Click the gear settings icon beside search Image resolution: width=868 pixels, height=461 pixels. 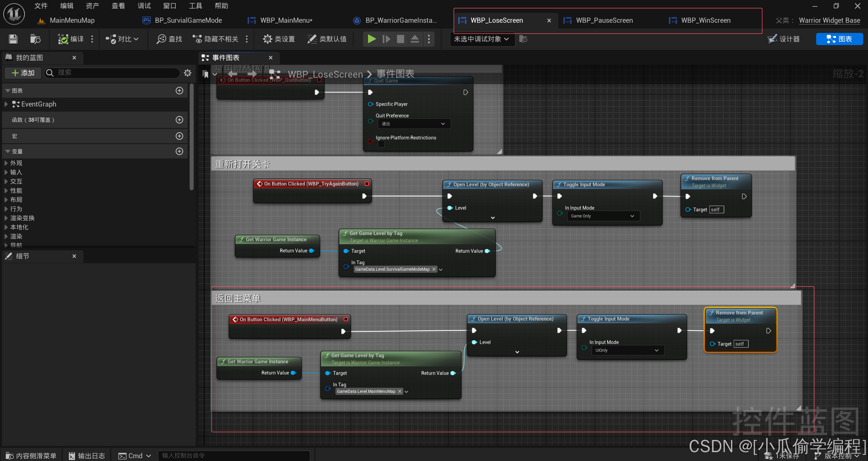[188, 73]
